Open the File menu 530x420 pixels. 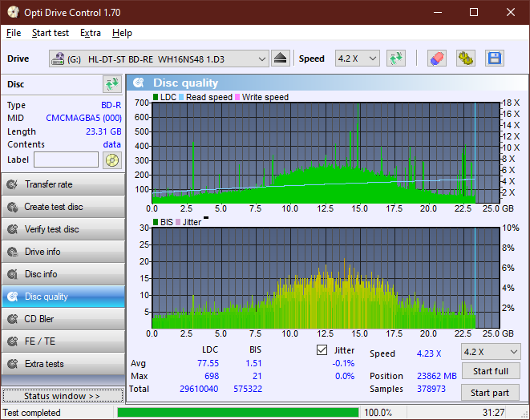(14, 33)
